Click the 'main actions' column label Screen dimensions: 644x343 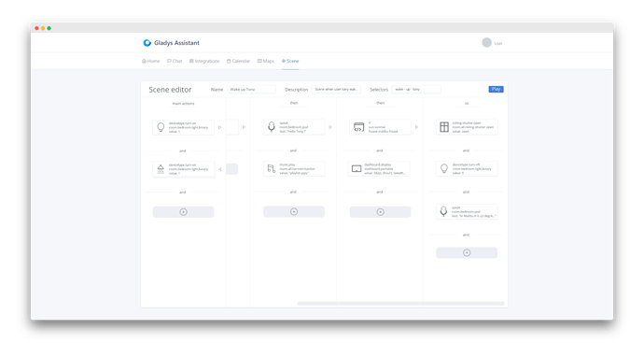pos(183,104)
